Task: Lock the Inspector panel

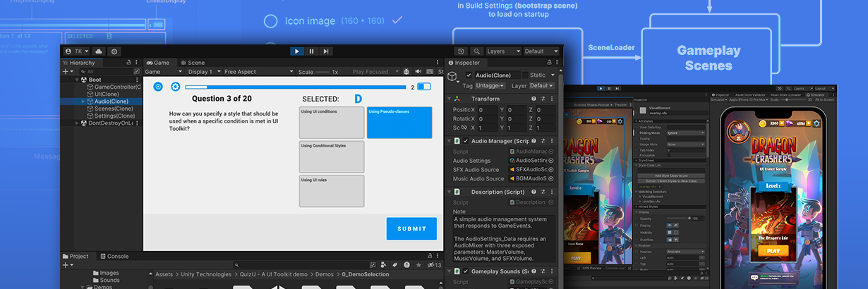Action: click(x=549, y=63)
